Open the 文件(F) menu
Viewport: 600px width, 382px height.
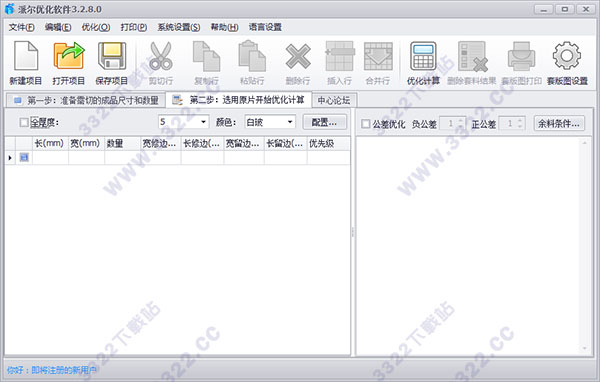click(21, 27)
